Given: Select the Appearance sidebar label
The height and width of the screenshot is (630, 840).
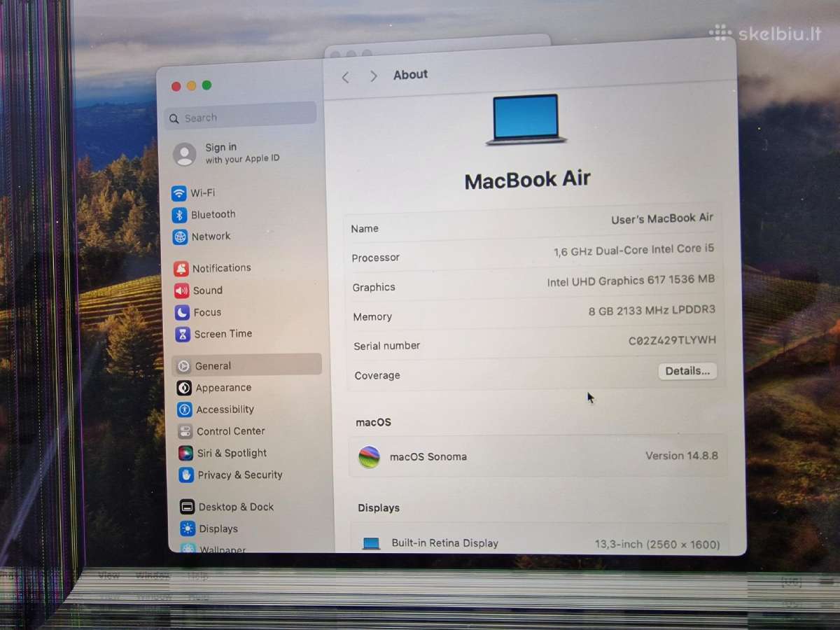Looking at the screenshot, I should (x=223, y=388).
